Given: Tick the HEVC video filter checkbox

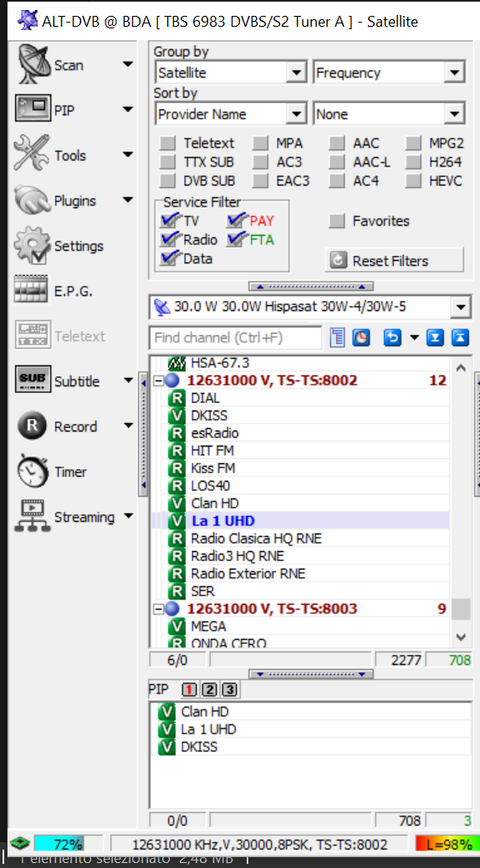Looking at the screenshot, I should 413,181.
